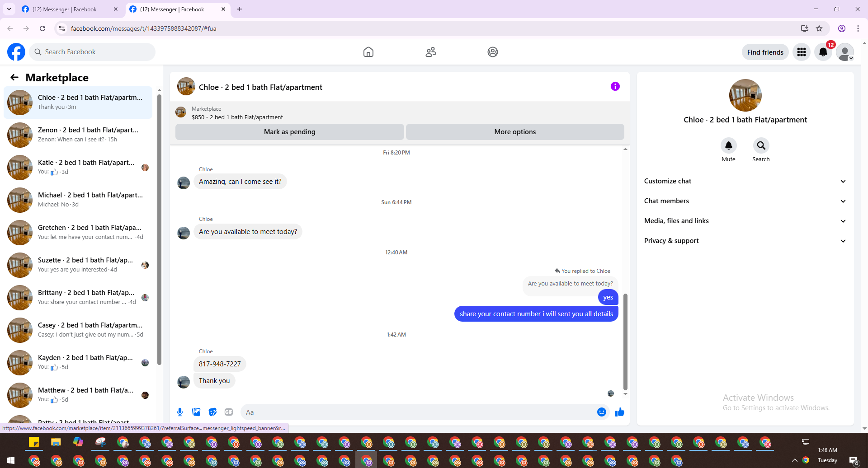The image size is (868, 468).
Task: Click the install app icon in address bar
Action: (805, 28)
